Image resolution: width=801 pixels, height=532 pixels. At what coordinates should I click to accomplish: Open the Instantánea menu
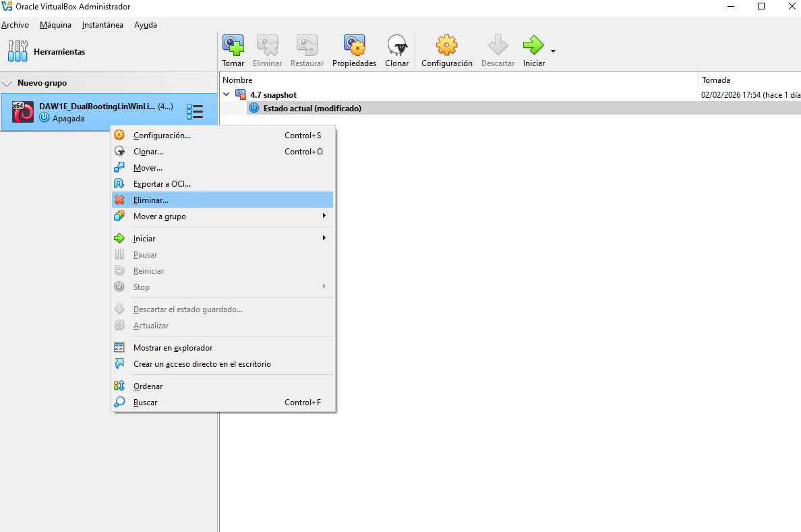click(102, 24)
